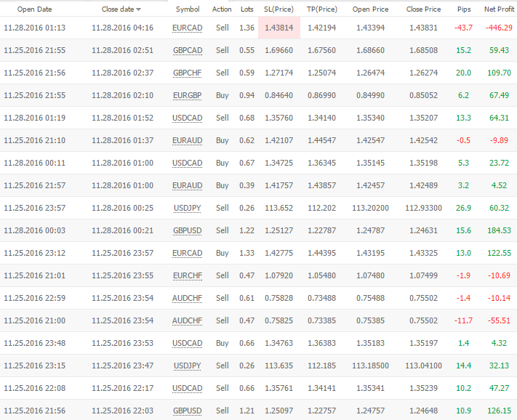The image size is (517, 420).
Task: Open GBPUSD link in the 184.53 profit row
Action: (188, 230)
